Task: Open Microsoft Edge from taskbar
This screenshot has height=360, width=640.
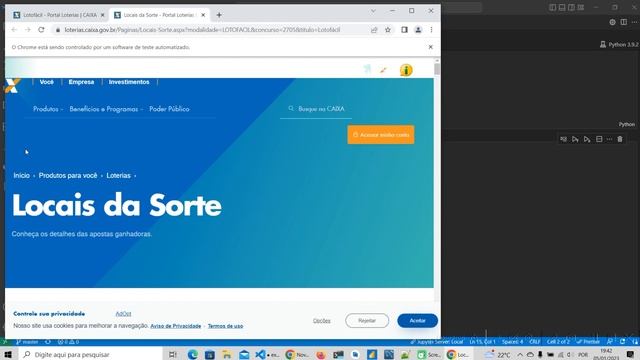Action: 193,354
